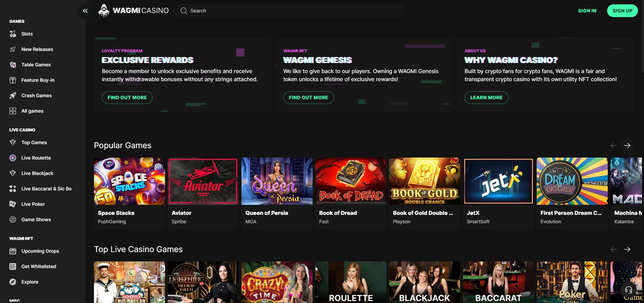Click the Live Roulette wheel icon

(13, 158)
